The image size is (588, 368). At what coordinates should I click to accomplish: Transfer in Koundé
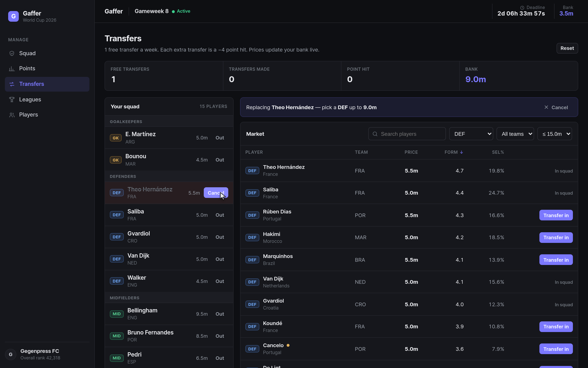pyautogui.click(x=556, y=326)
